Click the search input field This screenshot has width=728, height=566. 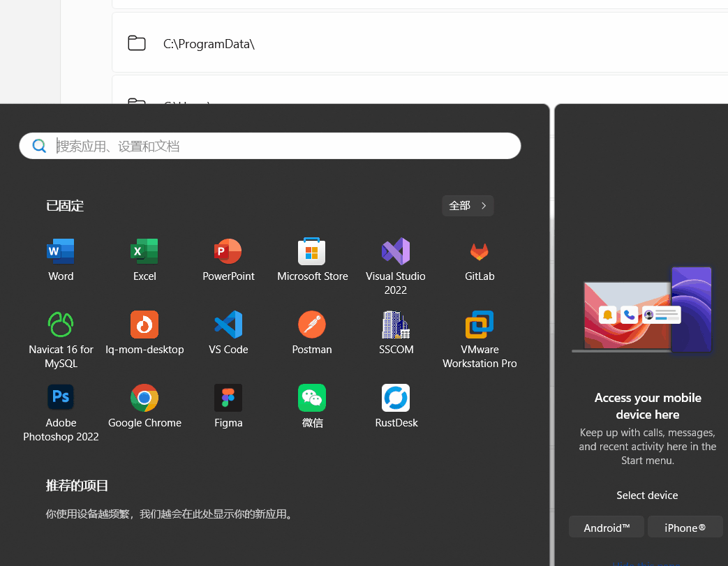[269, 145]
